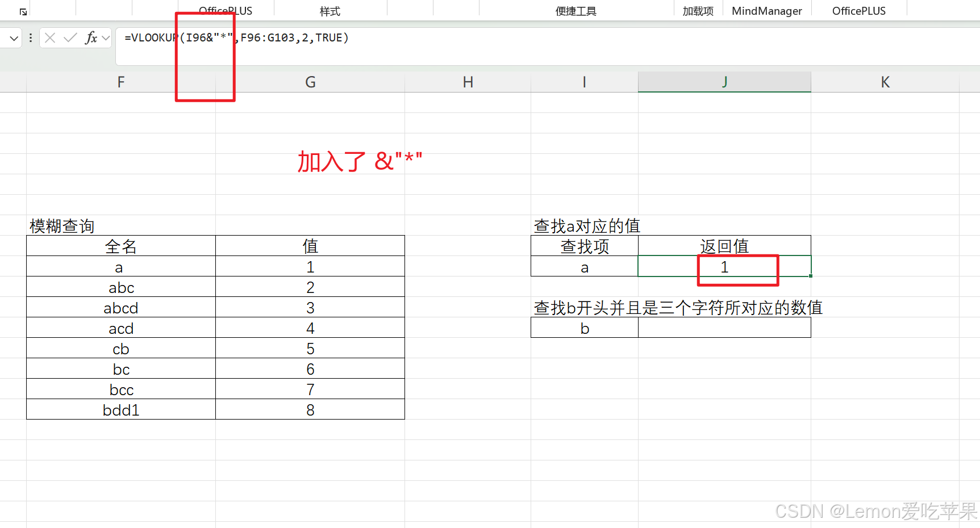Select column H header
This screenshot has height=528, width=980.
[x=468, y=82]
